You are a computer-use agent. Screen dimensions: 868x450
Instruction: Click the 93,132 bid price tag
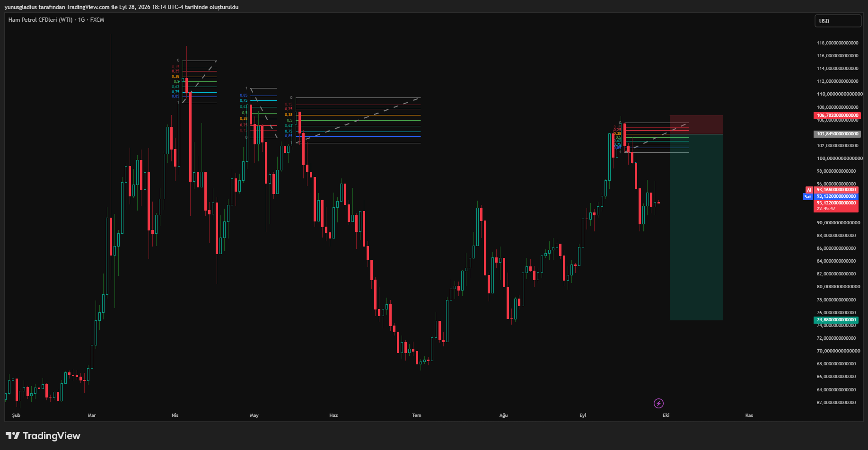tap(836, 196)
